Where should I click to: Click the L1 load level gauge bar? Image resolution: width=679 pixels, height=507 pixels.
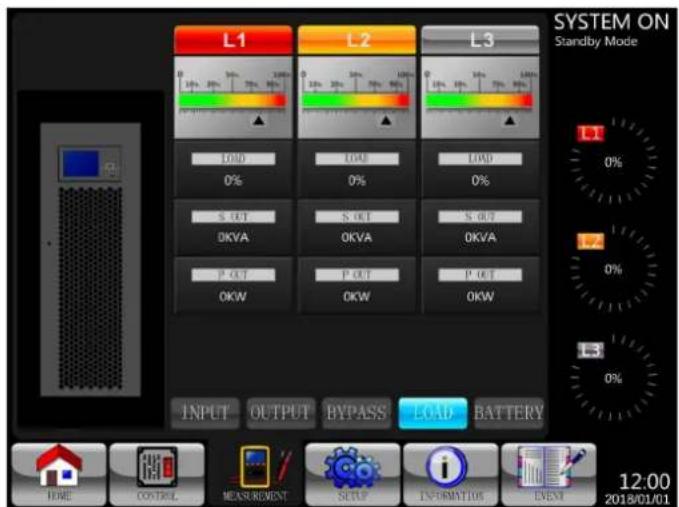(x=233, y=100)
